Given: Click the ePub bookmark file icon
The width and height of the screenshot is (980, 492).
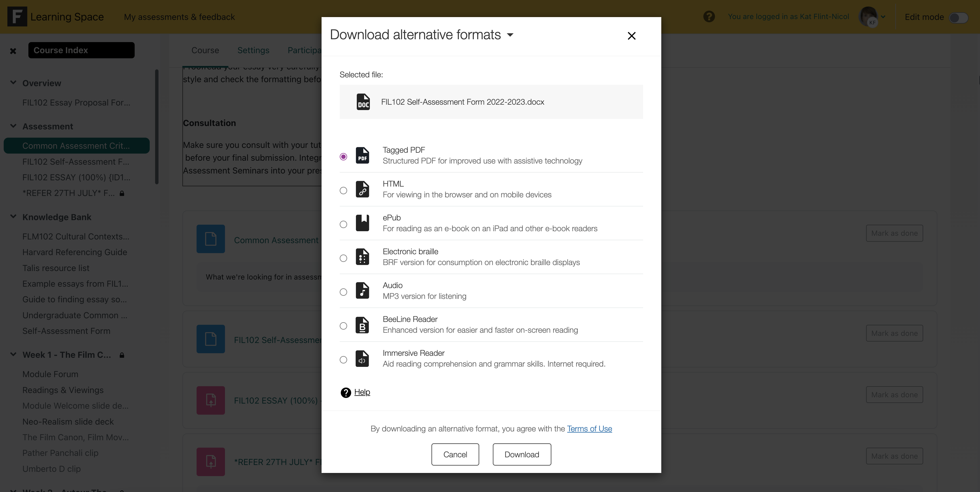Looking at the screenshot, I should click(x=362, y=223).
